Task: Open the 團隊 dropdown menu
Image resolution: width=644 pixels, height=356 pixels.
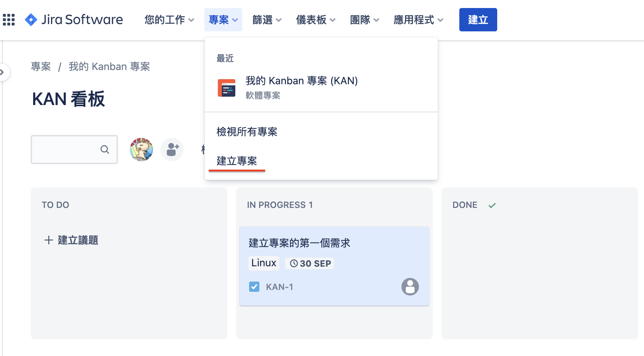Action: point(364,20)
